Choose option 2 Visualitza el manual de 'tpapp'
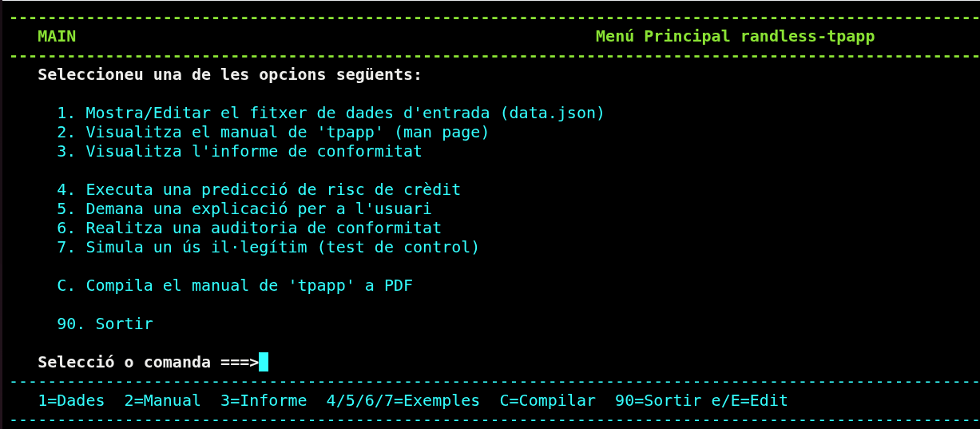Screen dimensions: 980x429 [272, 132]
